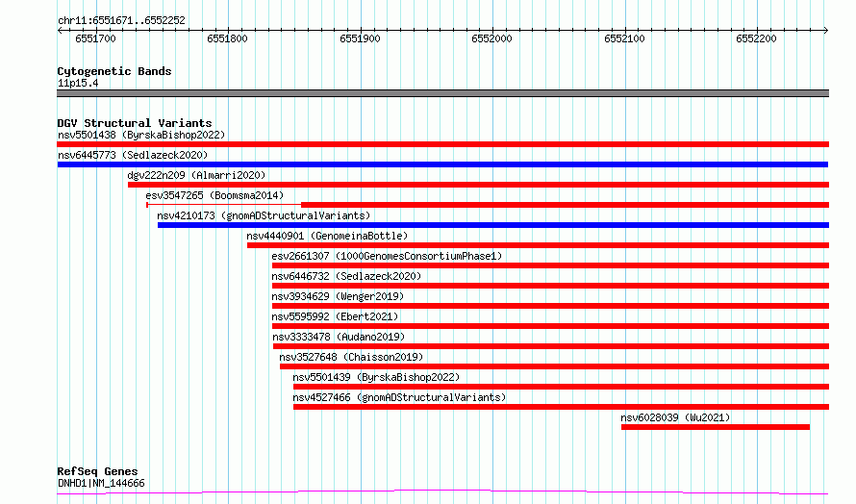
Task: Click the red bar of nsv3934629
Action: pos(551,306)
